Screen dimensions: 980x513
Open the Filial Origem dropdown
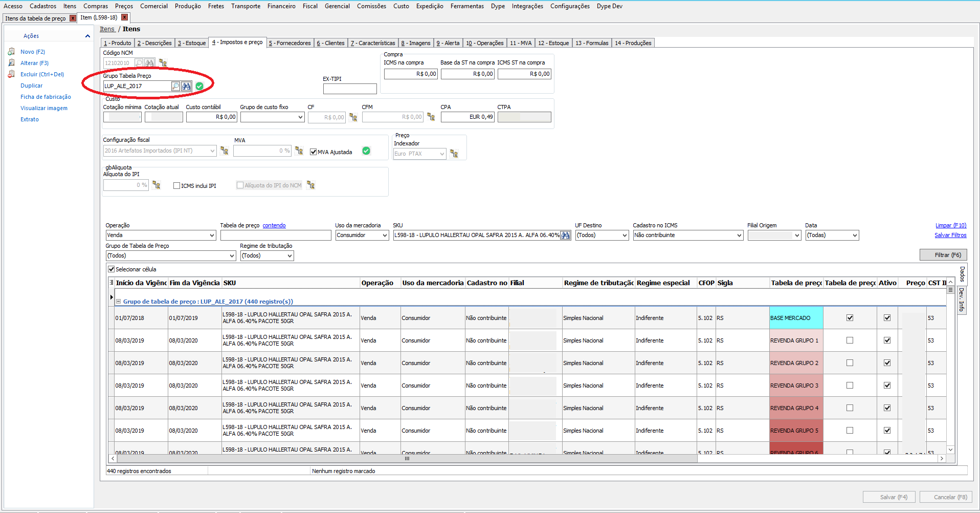(796, 235)
